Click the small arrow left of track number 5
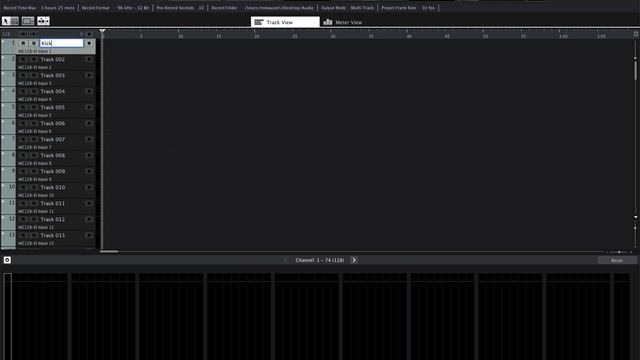 click(4, 106)
